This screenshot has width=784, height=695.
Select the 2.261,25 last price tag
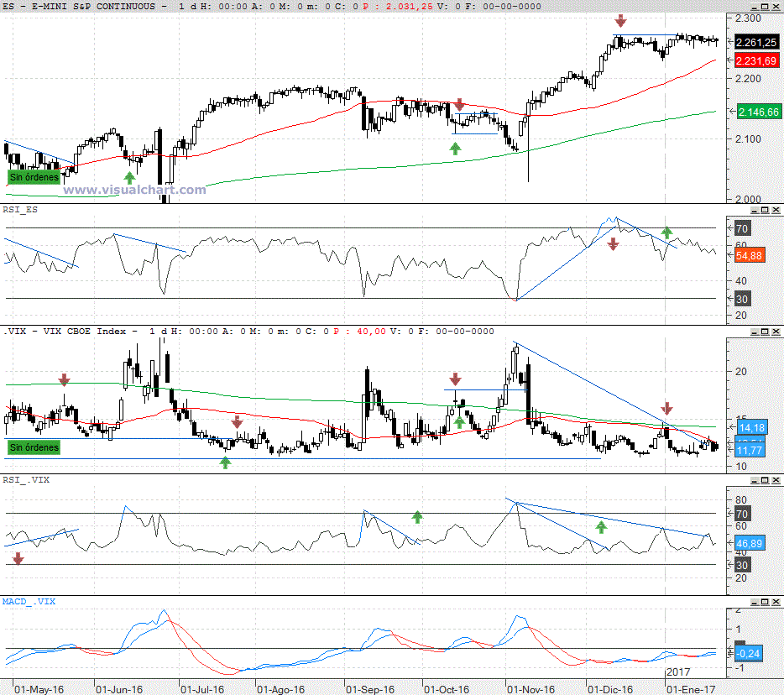tap(756, 43)
